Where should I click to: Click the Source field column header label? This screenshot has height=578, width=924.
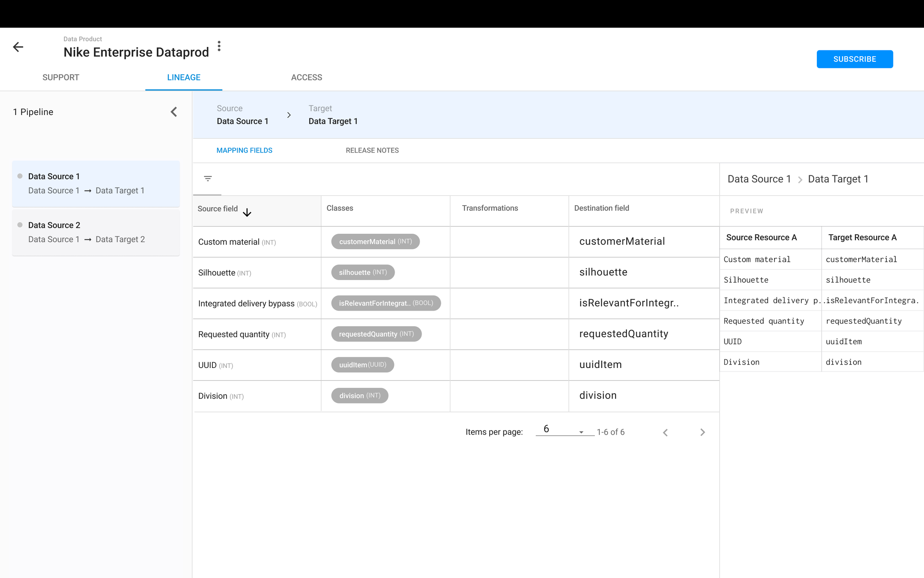[217, 209]
